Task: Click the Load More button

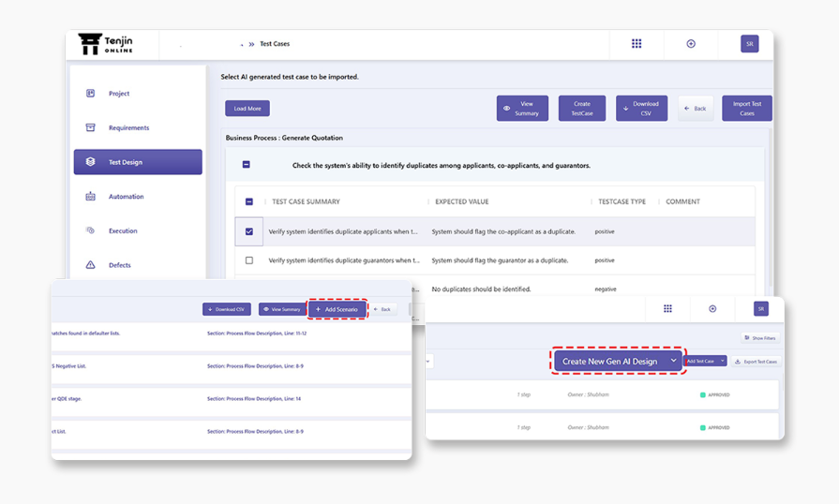Action: tap(247, 109)
